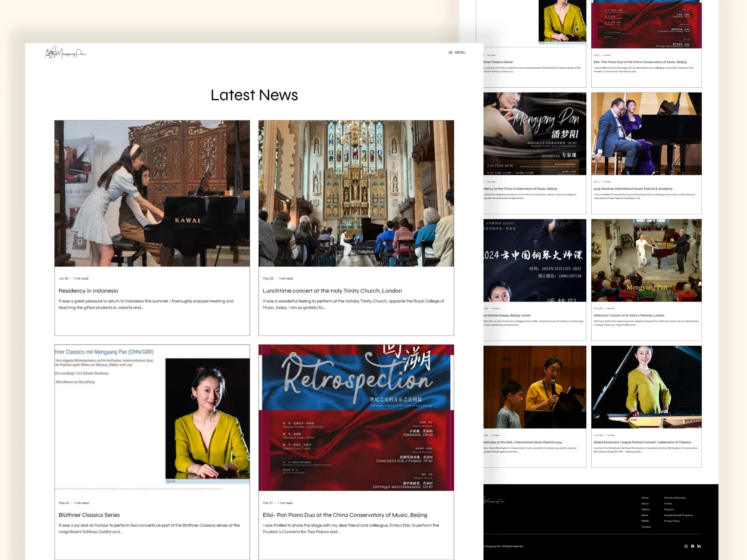Viewport: 747px width, 560px height.
Task: Click the excerpt starting 'I was thrilled to share the stage' in the front window
Action: (351, 528)
